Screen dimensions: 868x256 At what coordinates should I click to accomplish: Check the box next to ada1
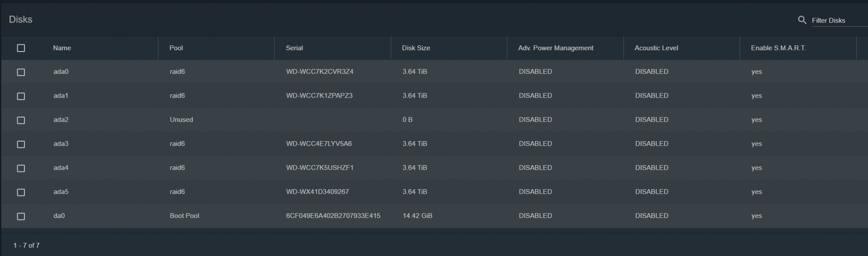tap(21, 96)
